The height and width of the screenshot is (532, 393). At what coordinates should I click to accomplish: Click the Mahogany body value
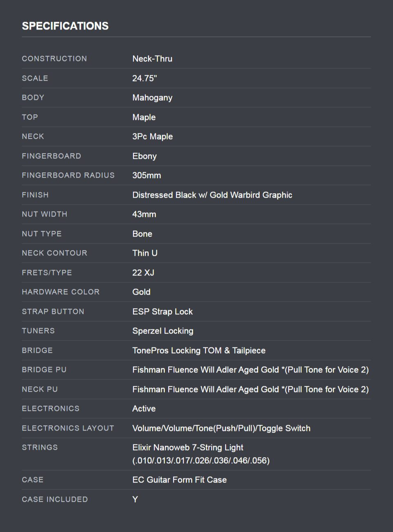click(152, 97)
